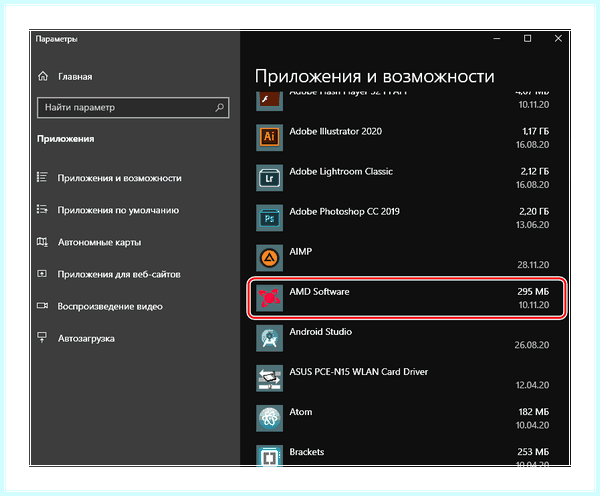Image resolution: width=600 pixels, height=496 pixels.
Task: Click the 253 МБ size of Brackets
Action: [533, 452]
